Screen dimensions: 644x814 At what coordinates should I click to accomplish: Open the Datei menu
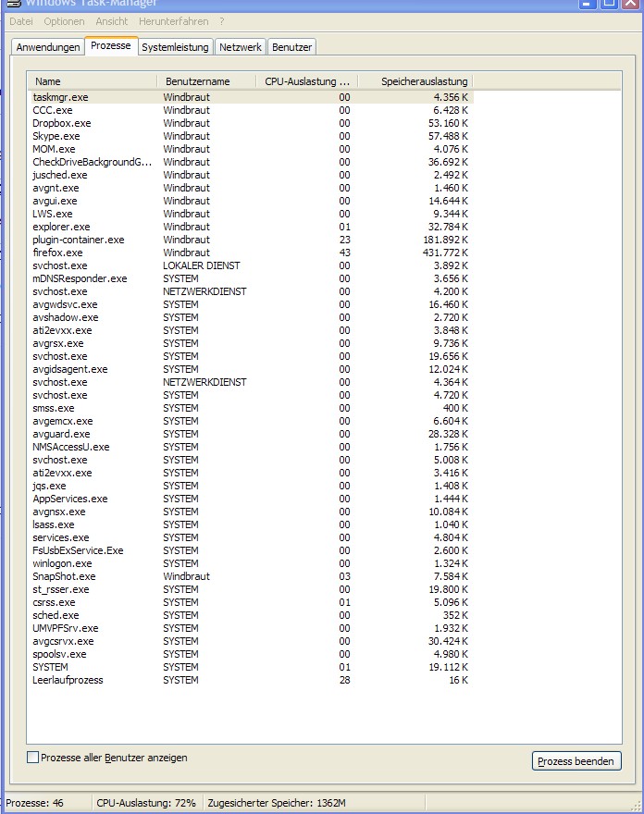[21, 21]
